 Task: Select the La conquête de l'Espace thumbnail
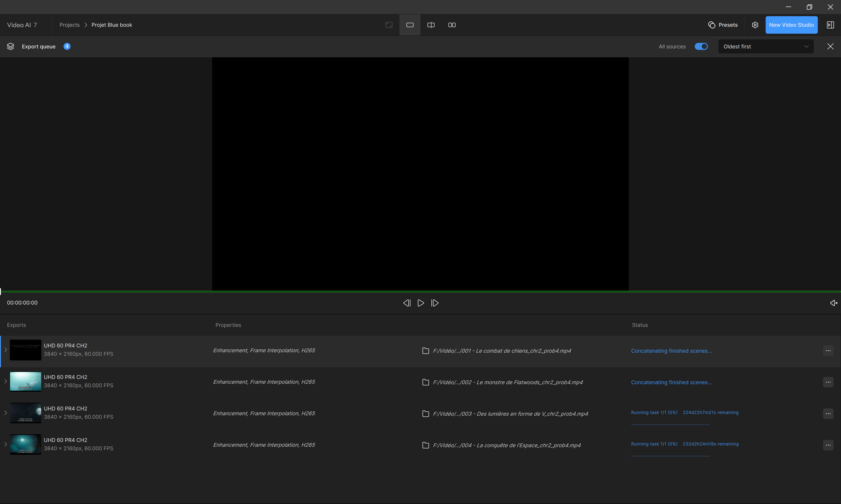25,444
